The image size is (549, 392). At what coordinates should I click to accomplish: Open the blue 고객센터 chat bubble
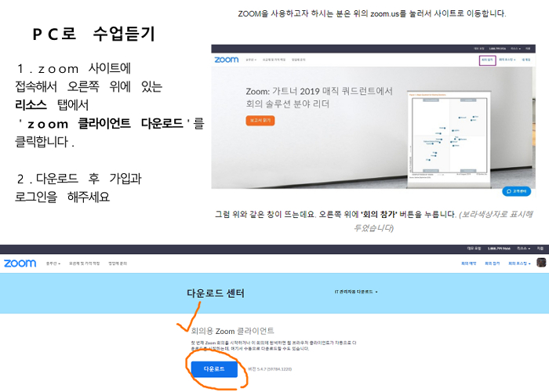pos(516,191)
